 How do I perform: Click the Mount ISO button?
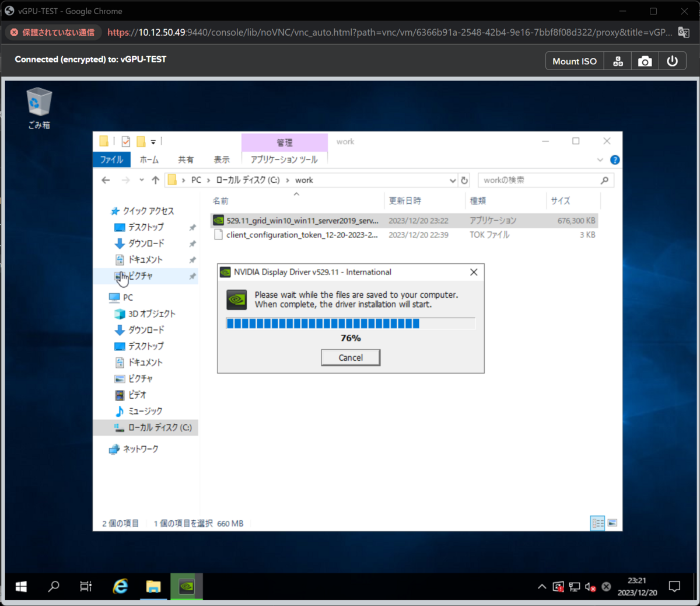575,61
